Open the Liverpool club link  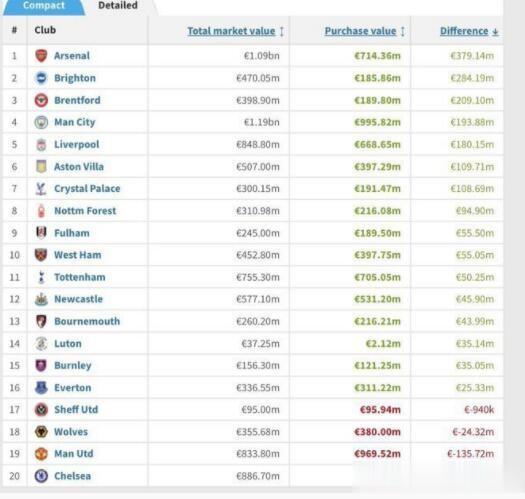pyautogui.click(x=77, y=144)
